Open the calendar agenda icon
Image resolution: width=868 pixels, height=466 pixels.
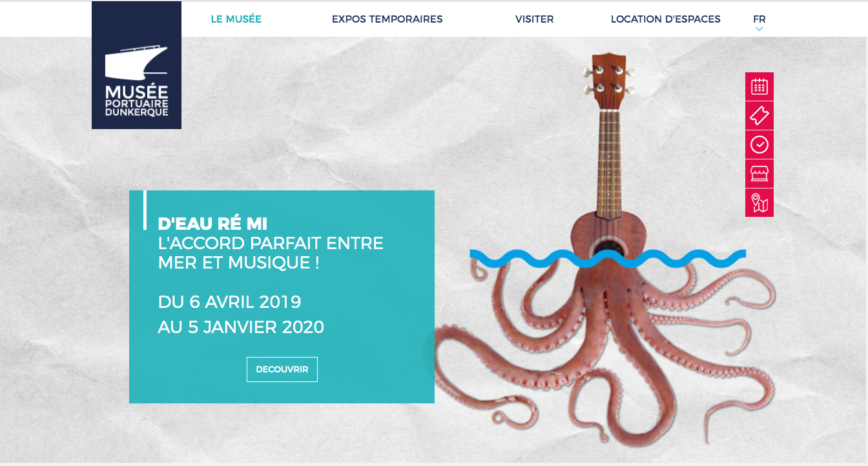coord(759,86)
